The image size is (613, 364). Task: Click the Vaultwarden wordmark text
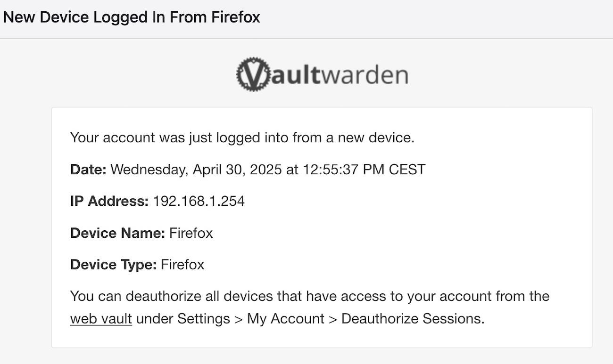(x=340, y=75)
